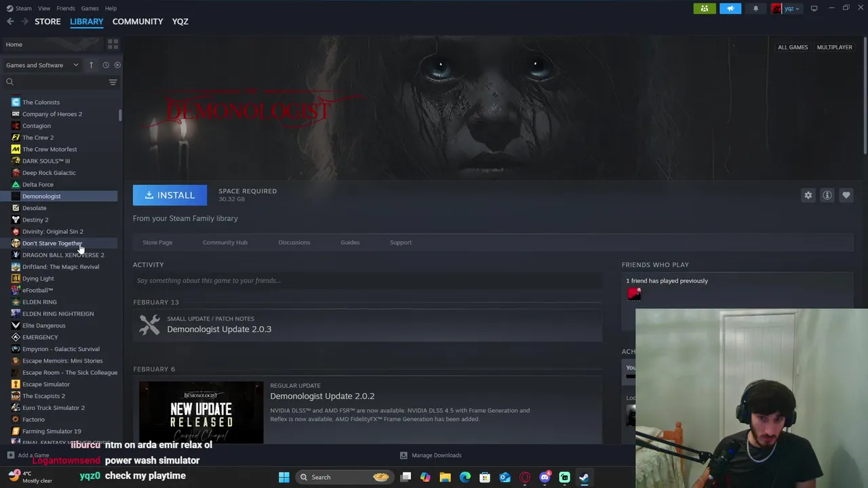
Task: Open the Support link
Action: click(401, 243)
